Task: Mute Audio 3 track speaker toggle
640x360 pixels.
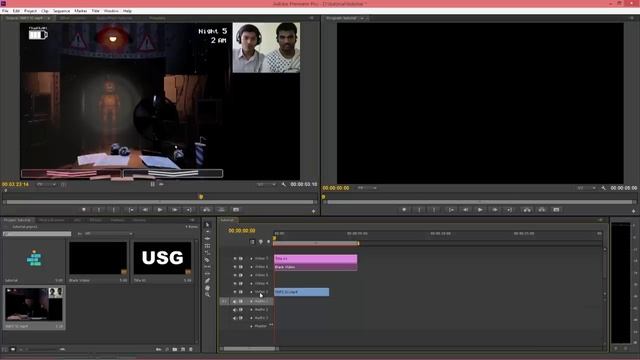Action: 235,318
